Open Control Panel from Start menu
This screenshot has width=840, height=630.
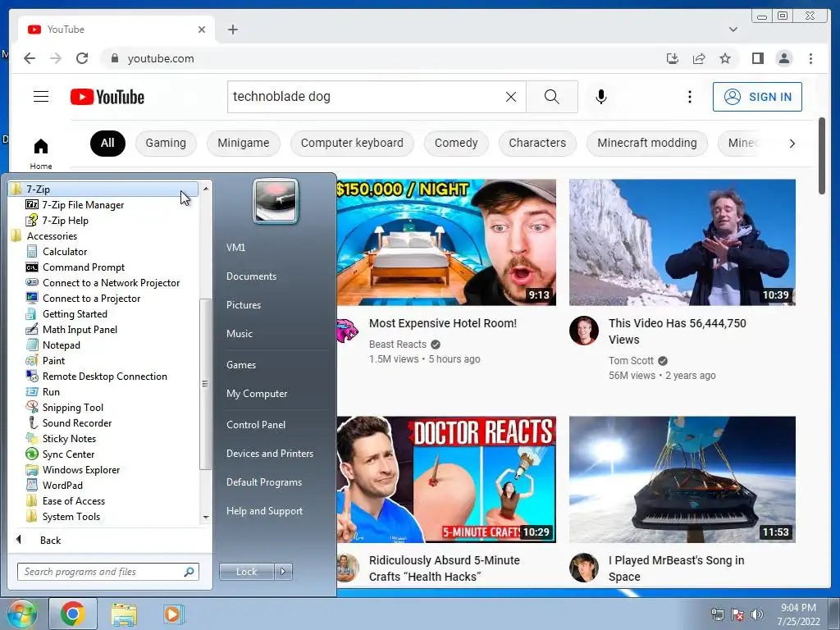point(256,424)
